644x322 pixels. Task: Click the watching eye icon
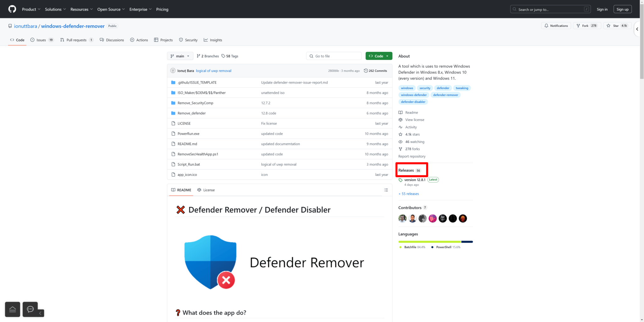(x=401, y=142)
